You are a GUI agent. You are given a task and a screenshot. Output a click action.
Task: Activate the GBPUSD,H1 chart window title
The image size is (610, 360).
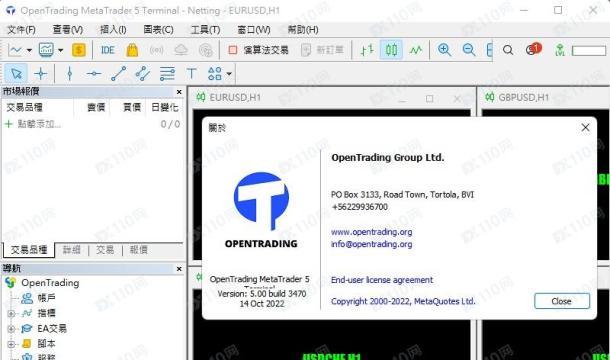523,97
